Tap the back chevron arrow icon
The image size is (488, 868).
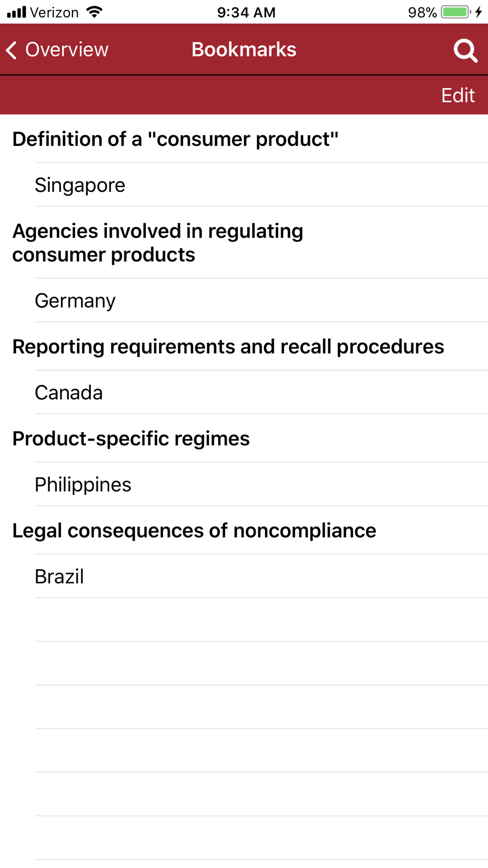(x=12, y=50)
